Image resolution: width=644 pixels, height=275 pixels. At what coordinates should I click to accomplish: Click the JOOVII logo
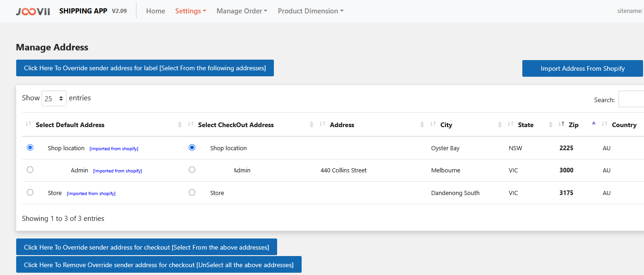(x=33, y=11)
